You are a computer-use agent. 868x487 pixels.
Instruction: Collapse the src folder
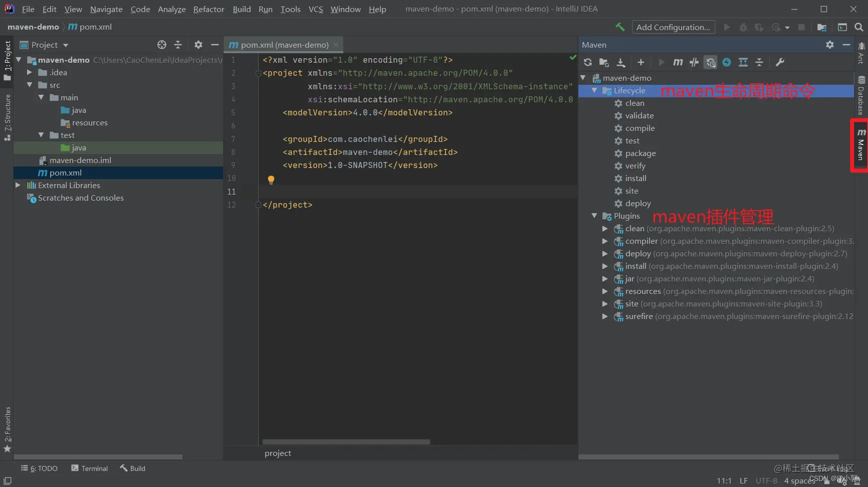click(30, 85)
